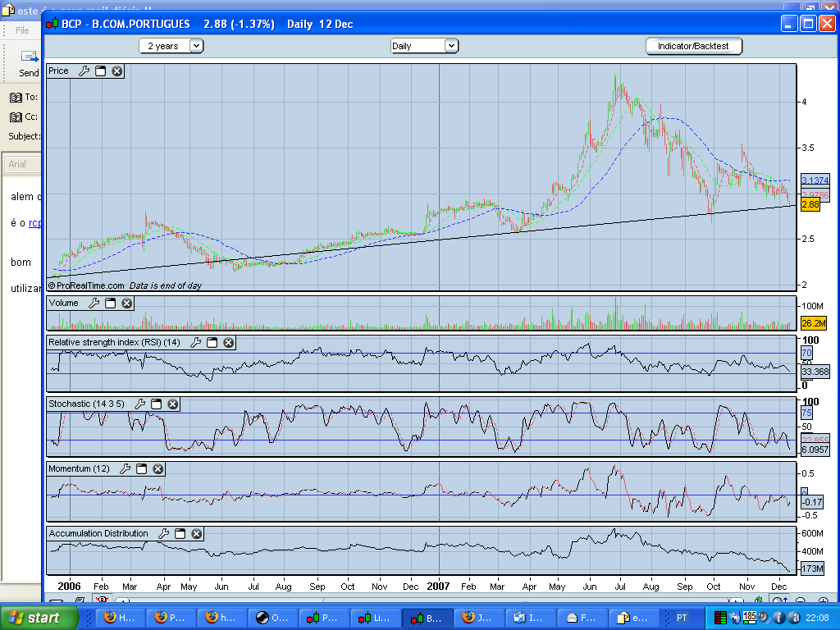Configure the Stochastic (14 3 5) indicator
The image size is (840, 630).
pos(139,404)
